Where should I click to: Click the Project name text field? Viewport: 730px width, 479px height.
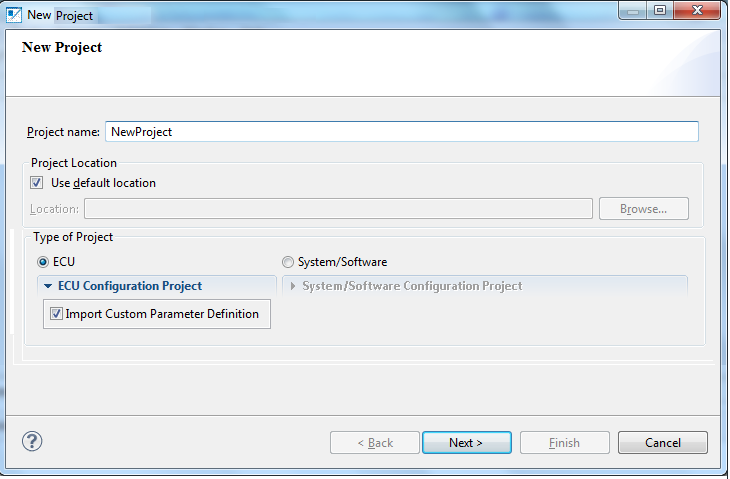402,132
